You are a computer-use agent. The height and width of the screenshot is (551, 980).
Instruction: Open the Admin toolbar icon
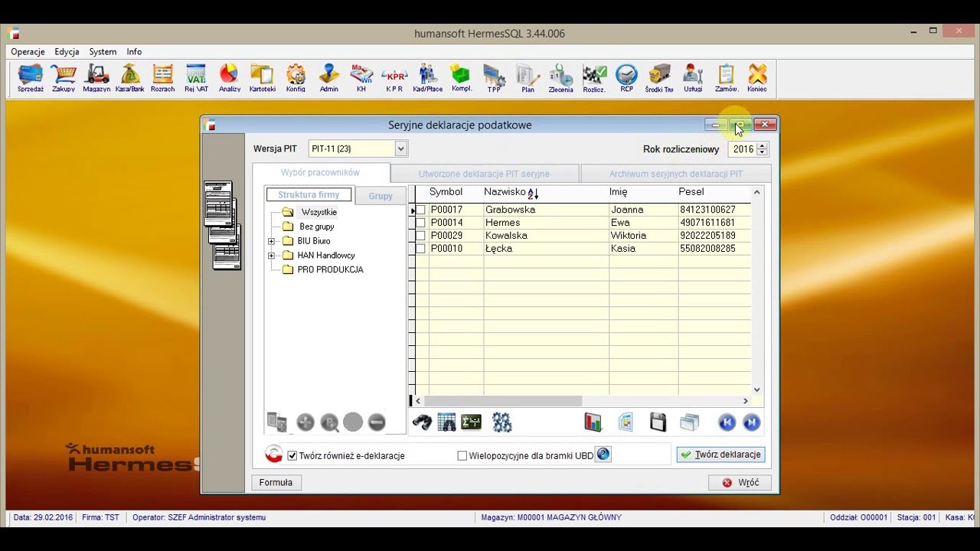coord(329,79)
